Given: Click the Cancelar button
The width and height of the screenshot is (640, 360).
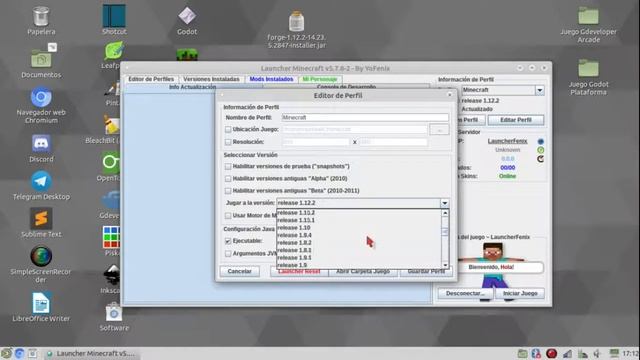Looking at the screenshot, I should (x=240, y=271).
